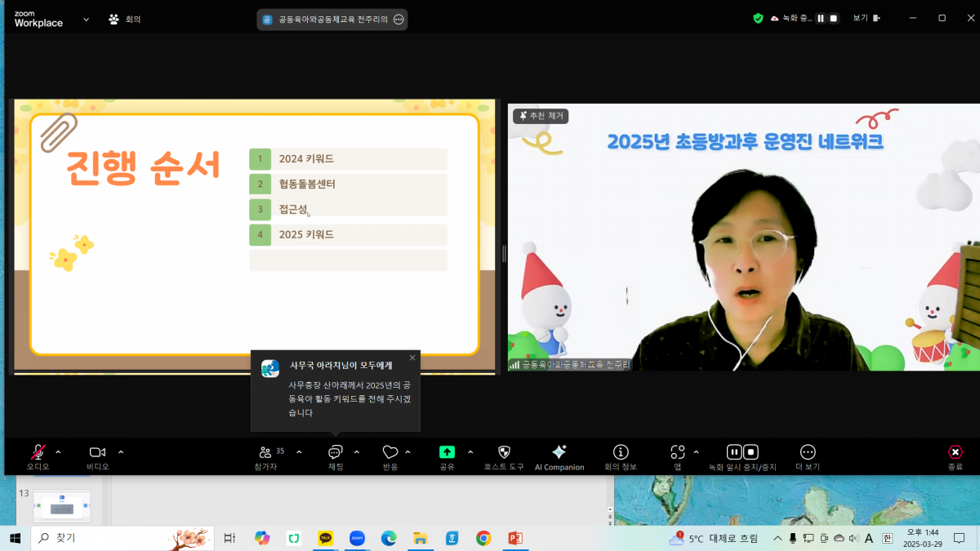The image size is (980, 551).
Task: Expand audio options arrow
Action: point(58,451)
